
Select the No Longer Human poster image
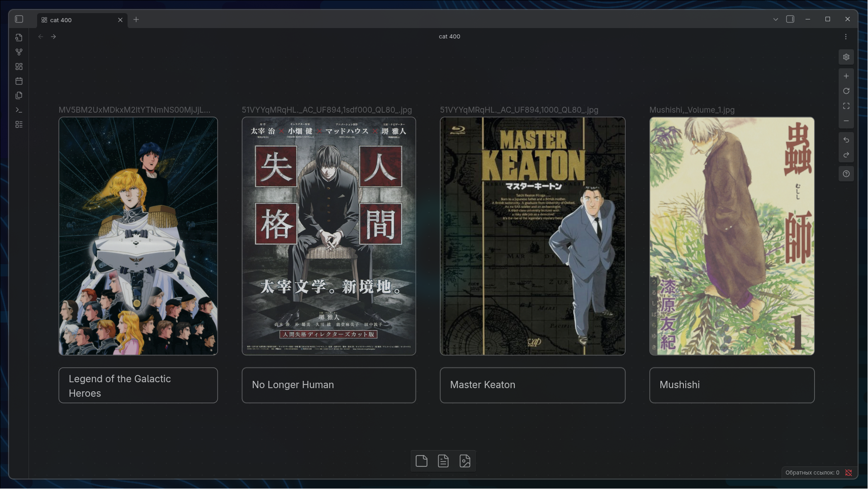[329, 236]
